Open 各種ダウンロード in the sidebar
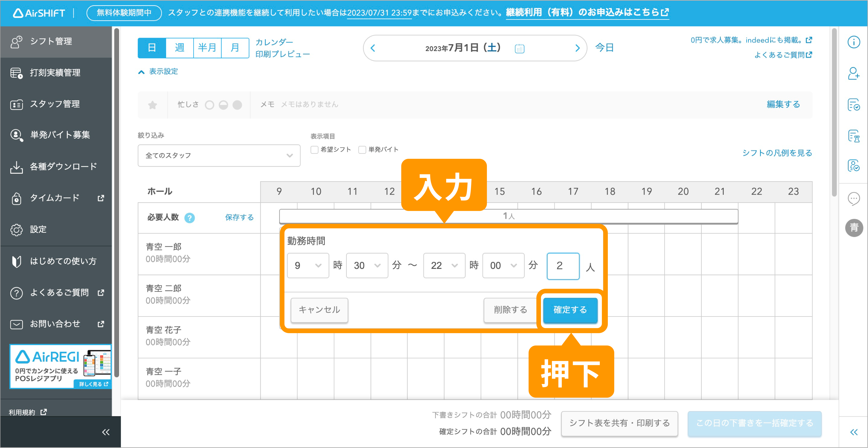The width and height of the screenshot is (868, 448). coord(56,167)
